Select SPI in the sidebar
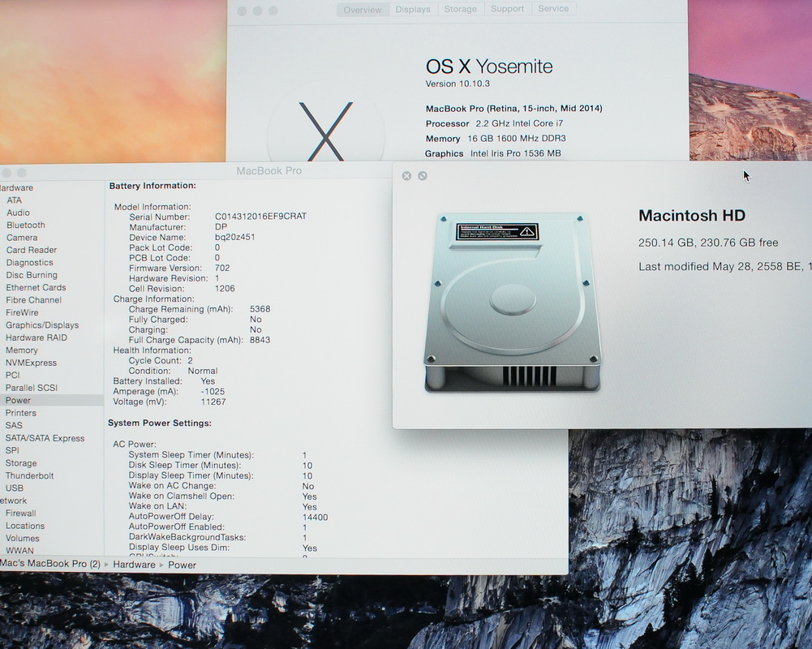Viewport: 812px width, 649px height. coord(12,450)
